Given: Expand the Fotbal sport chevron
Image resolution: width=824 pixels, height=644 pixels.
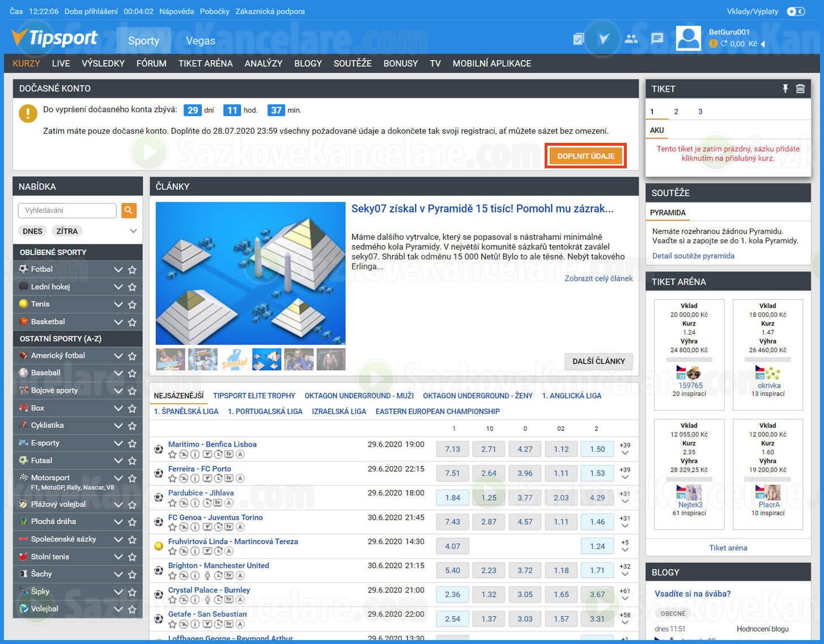Looking at the screenshot, I should tap(118, 270).
